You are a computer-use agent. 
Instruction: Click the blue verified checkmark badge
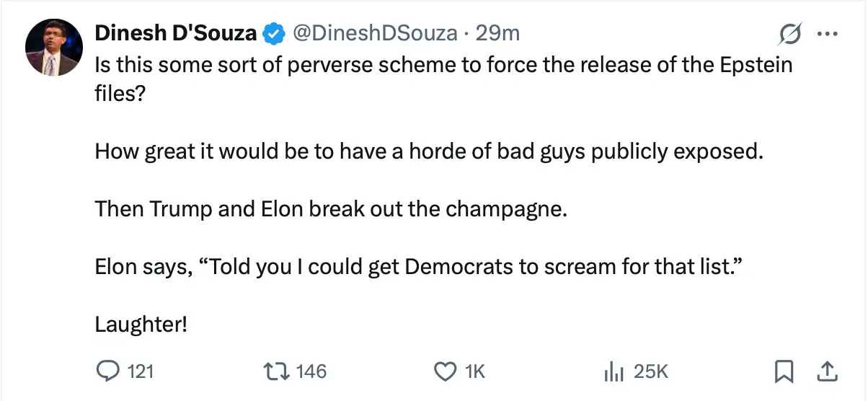coord(273,33)
